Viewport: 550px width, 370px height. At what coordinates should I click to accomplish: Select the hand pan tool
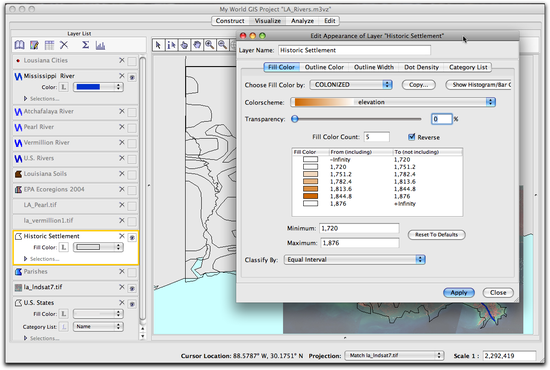coord(197,45)
